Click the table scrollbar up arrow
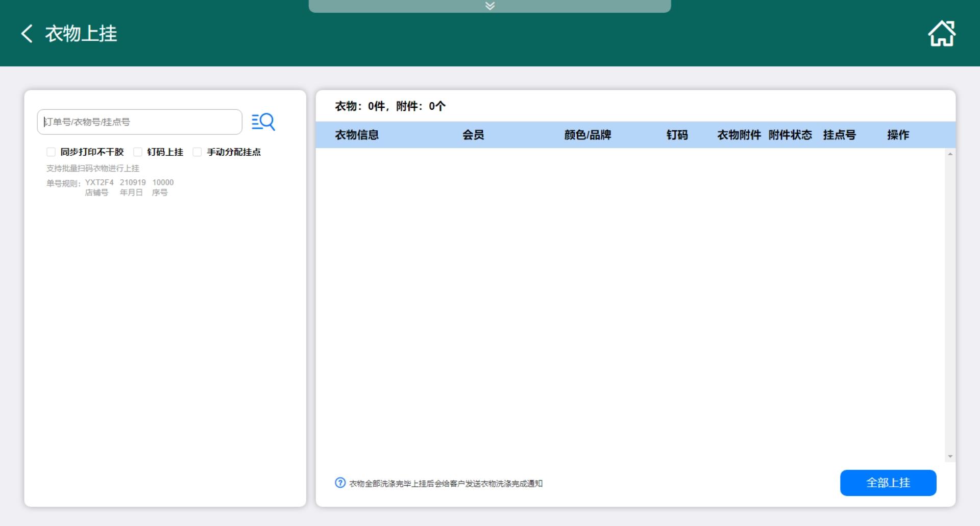980x526 pixels. [x=950, y=154]
